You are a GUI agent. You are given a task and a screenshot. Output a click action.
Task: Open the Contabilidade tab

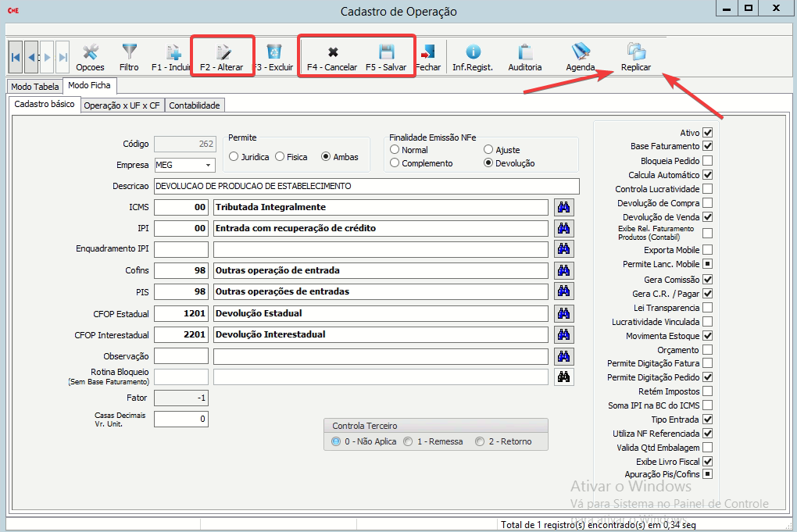click(195, 105)
